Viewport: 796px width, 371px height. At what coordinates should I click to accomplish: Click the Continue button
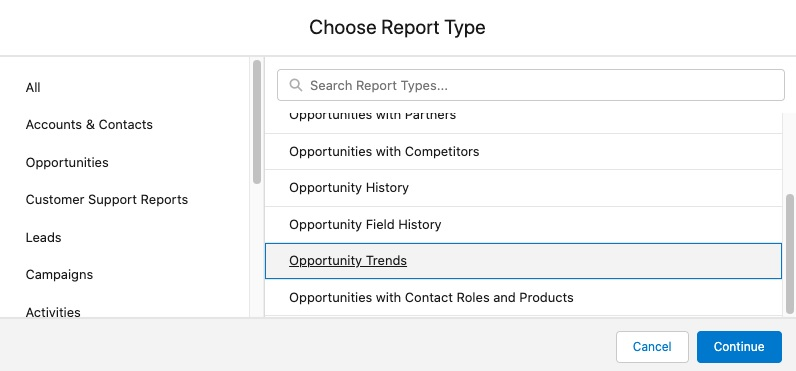[739, 347]
